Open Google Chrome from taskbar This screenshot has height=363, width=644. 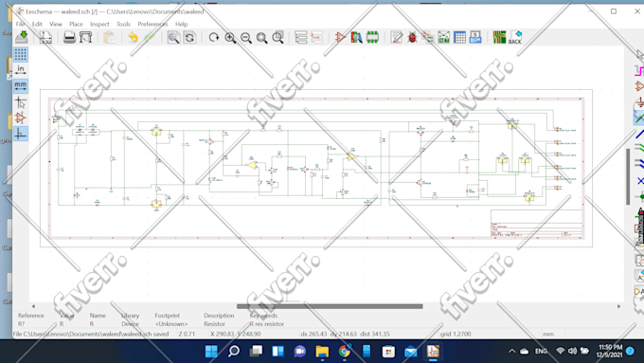[x=344, y=352]
